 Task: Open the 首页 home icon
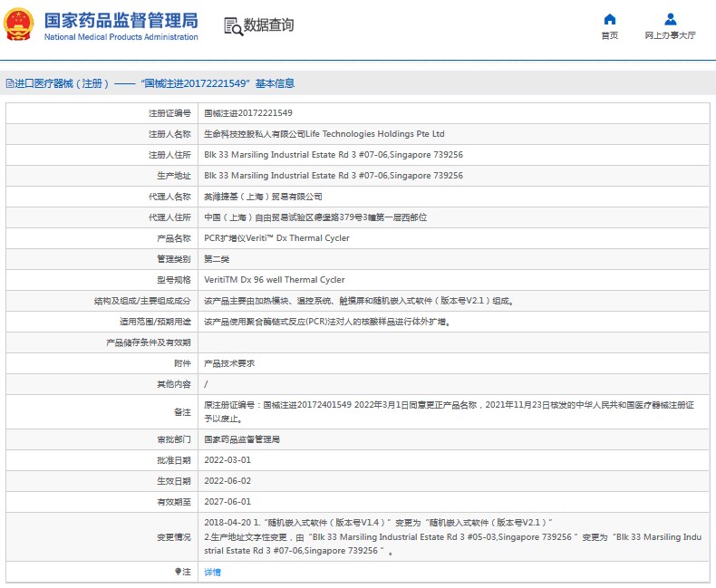click(610, 19)
